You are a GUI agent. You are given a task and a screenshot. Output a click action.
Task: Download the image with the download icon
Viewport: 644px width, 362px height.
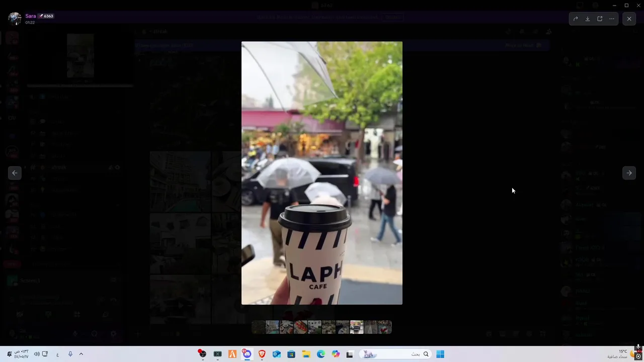(x=588, y=19)
